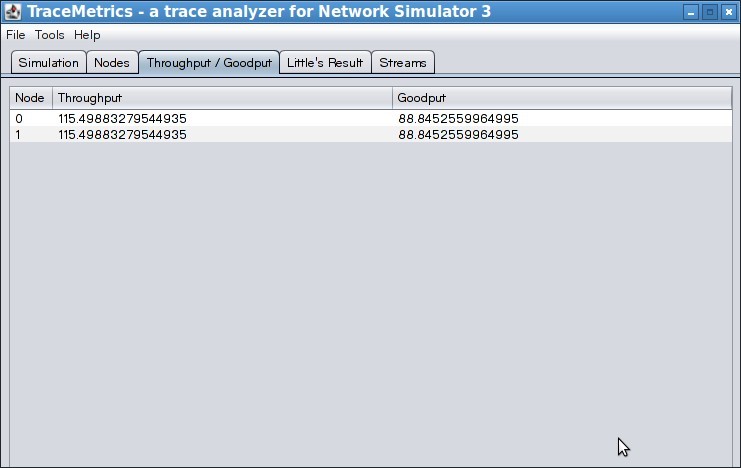Click the Goodput value for node 1
The height and width of the screenshot is (468, 741).
point(458,134)
